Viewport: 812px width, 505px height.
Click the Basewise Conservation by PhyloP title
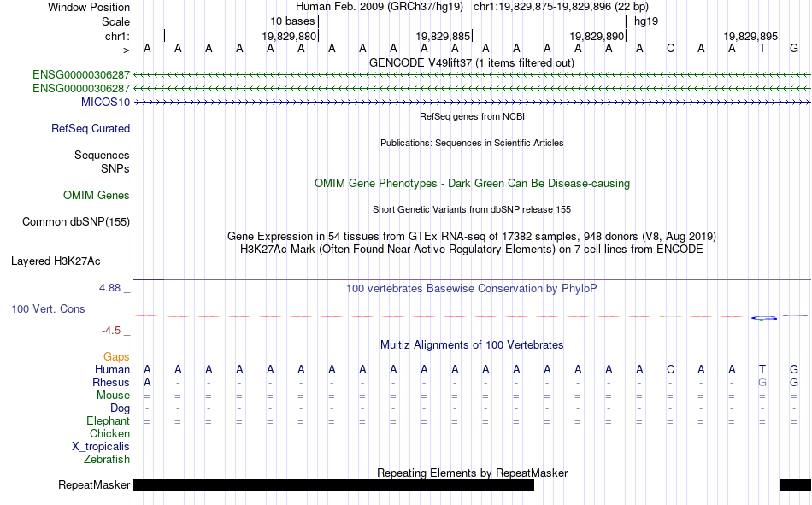pos(471,289)
